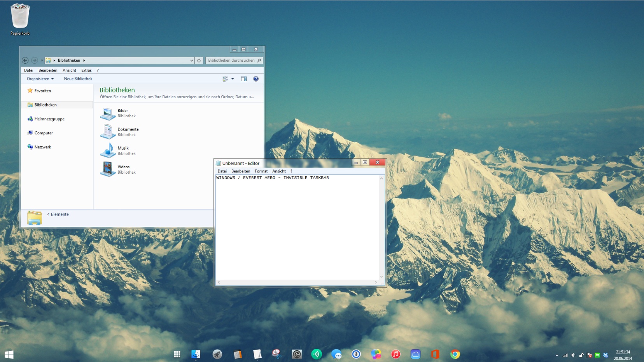The height and width of the screenshot is (362, 644).
Task: Launch the rocket Launchpad icon
Action: point(217,354)
